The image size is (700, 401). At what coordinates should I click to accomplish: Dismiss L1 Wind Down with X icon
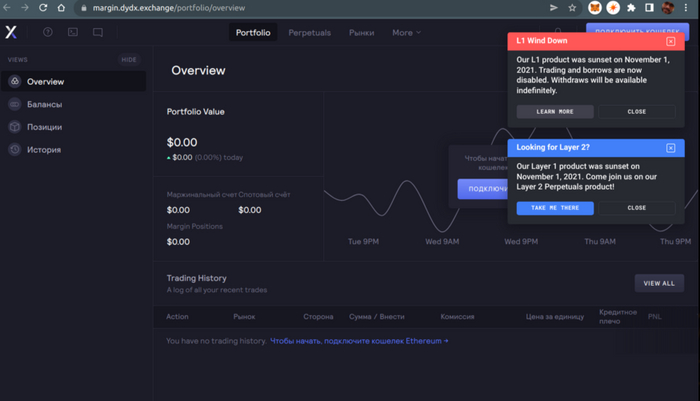(671, 41)
